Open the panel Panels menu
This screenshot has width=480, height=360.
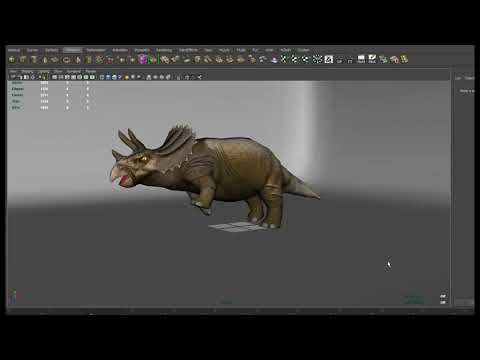tap(91, 71)
